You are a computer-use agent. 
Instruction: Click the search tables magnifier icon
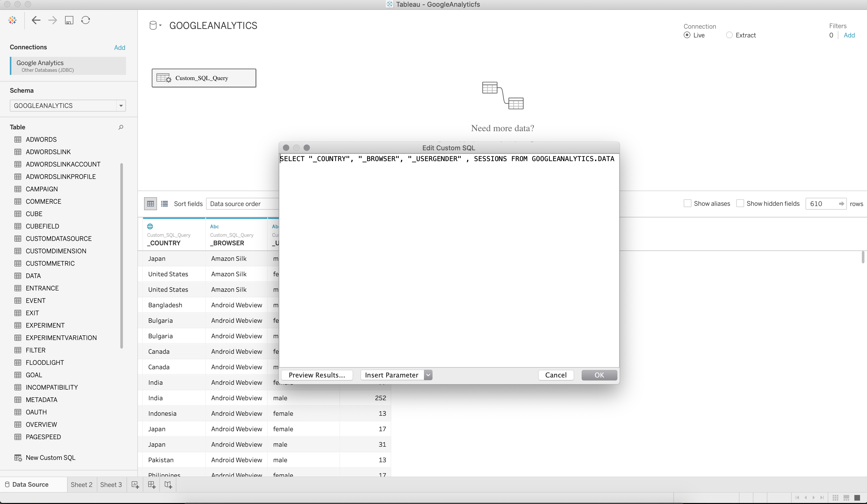click(121, 127)
